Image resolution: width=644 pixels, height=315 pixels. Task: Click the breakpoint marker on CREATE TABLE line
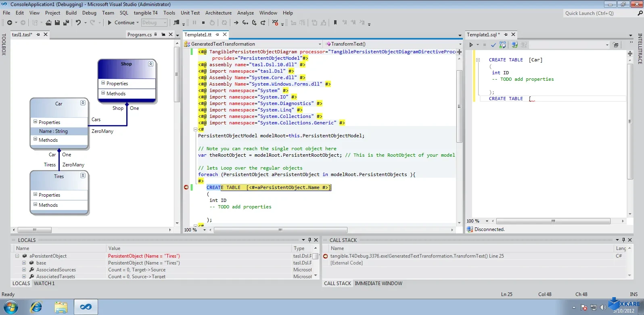click(186, 187)
